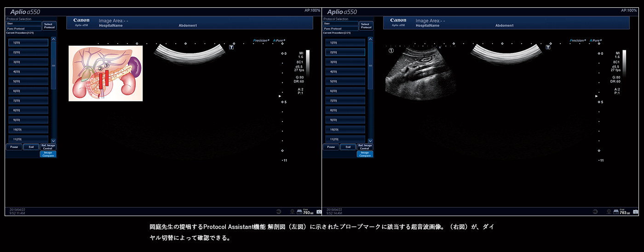644x252 pixels.
Task: Click Abdomen1 label in left screen header
Action: click(188, 26)
